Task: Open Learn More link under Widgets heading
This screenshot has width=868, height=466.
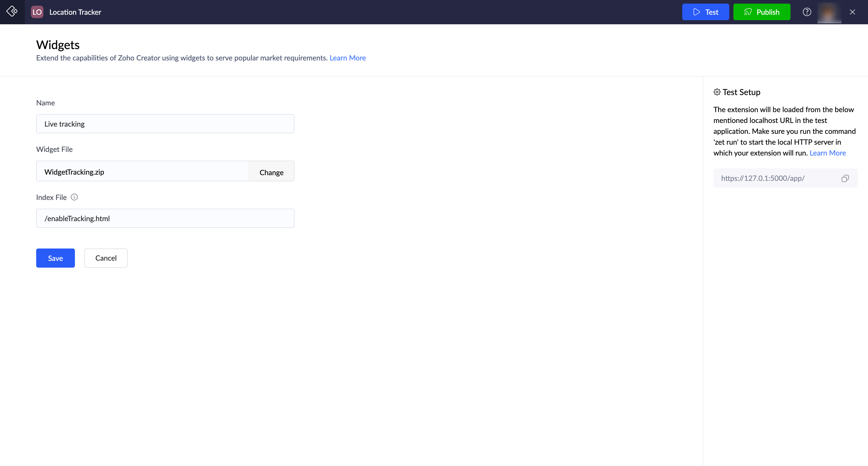Action: coord(347,58)
